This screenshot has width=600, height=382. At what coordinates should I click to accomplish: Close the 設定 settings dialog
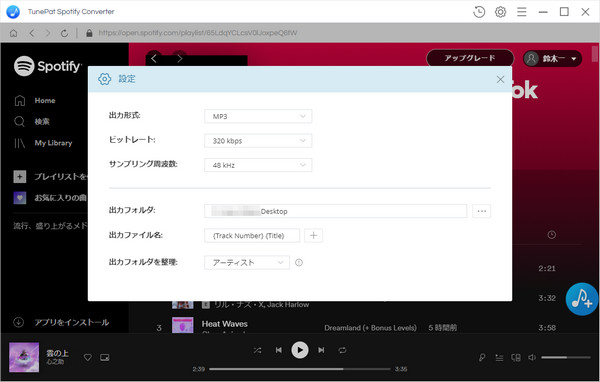500,79
